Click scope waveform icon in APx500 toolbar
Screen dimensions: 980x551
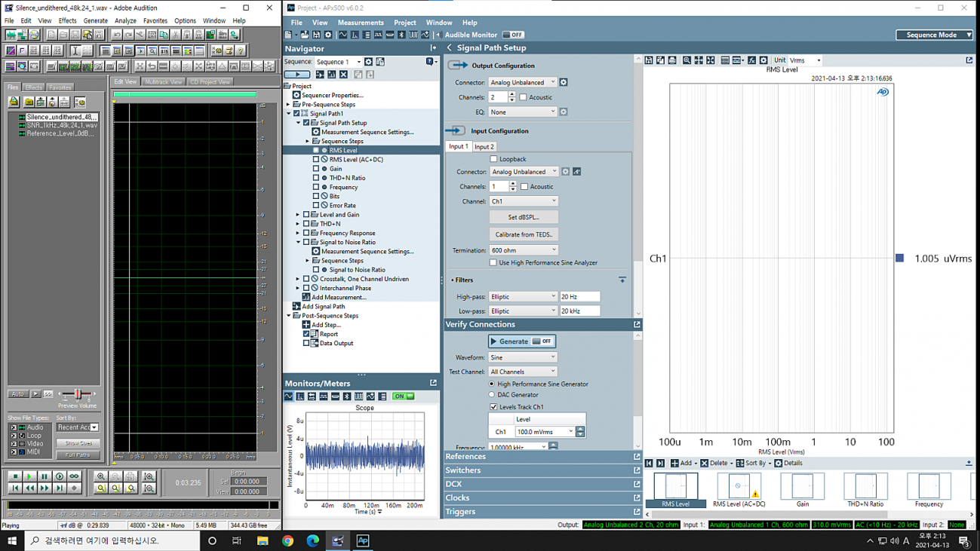[343, 35]
